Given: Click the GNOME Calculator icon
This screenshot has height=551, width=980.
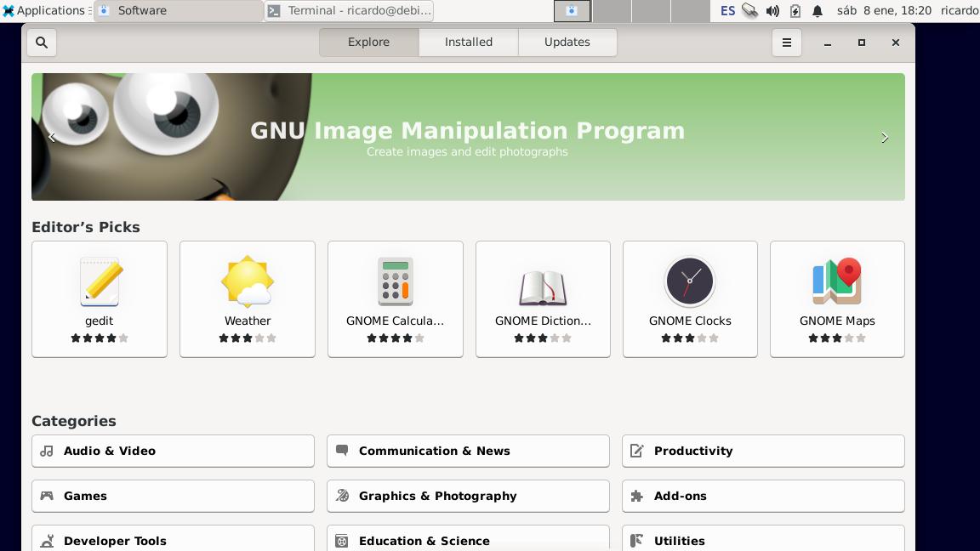Looking at the screenshot, I should point(396,281).
